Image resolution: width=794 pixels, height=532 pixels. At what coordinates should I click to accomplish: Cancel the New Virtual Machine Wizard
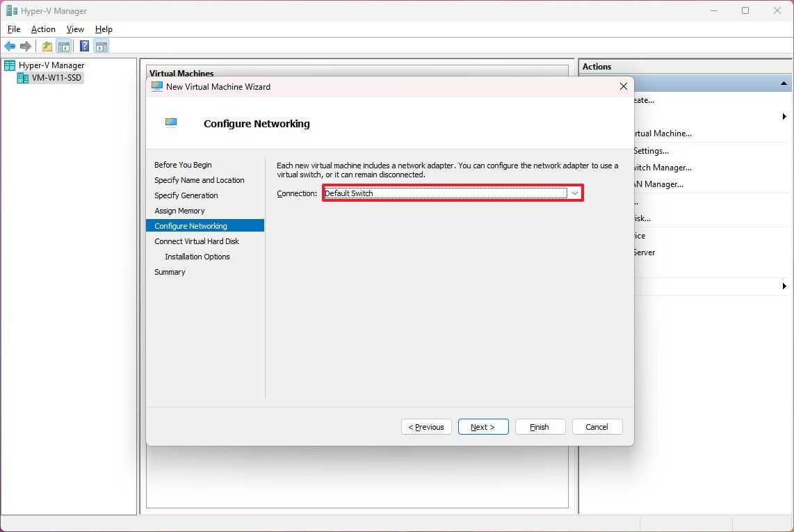click(x=597, y=427)
